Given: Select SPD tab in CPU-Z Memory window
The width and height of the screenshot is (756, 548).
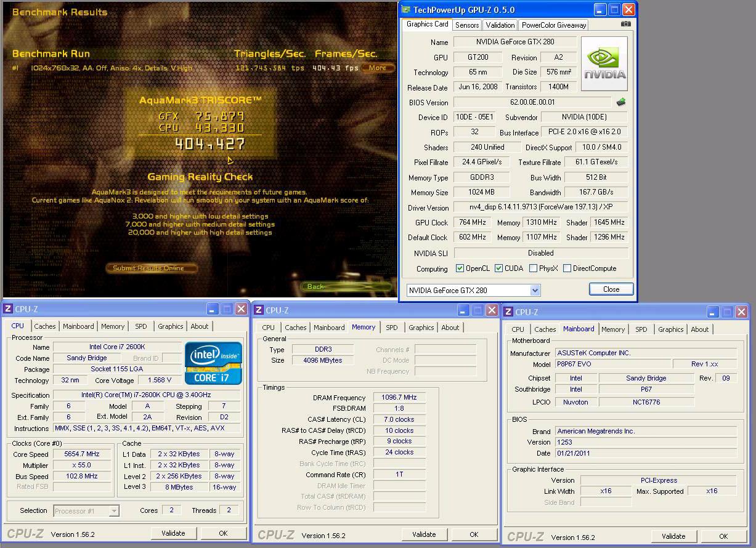Looking at the screenshot, I should (x=392, y=328).
